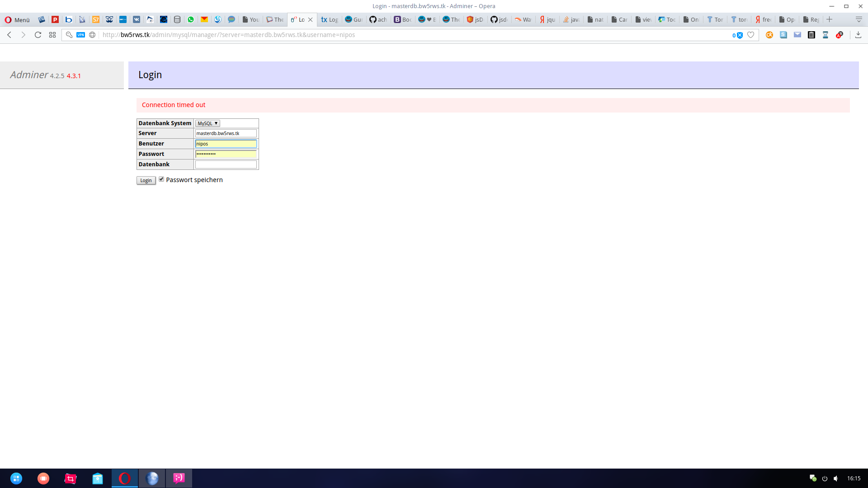Click the heart bookmark icon in address bar
The image size is (868, 488).
coord(751,35)
